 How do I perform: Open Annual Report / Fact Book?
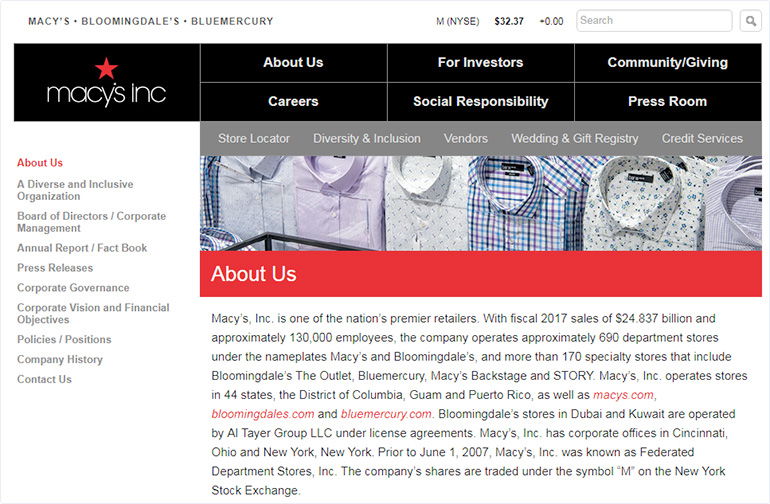click(82, 248)
